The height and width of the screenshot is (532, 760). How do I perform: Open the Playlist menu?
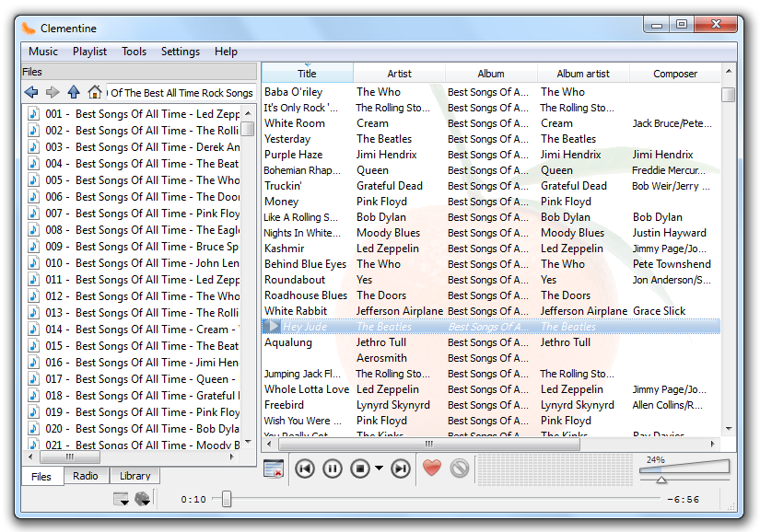(x=89, y=52)
